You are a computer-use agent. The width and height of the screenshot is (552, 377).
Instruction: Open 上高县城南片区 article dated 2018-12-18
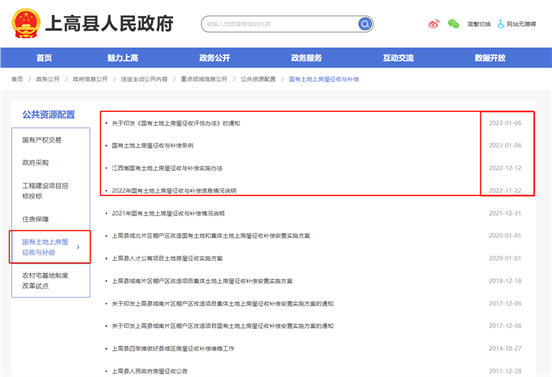click(x=202, y=281)
